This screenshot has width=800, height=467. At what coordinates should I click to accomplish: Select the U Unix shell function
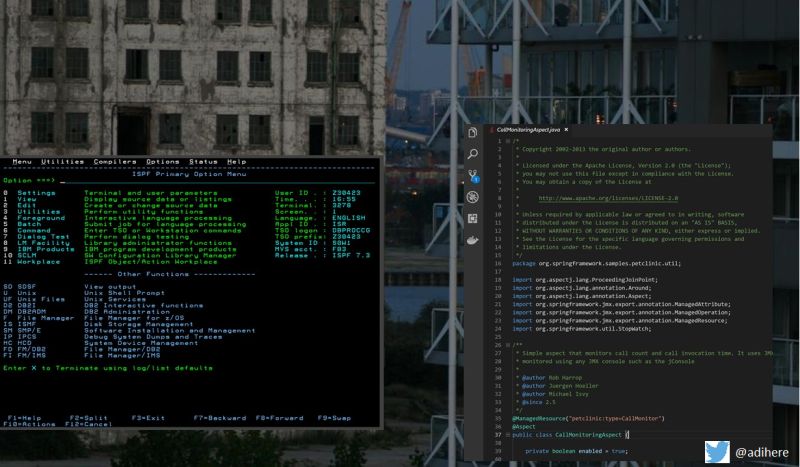20,293
